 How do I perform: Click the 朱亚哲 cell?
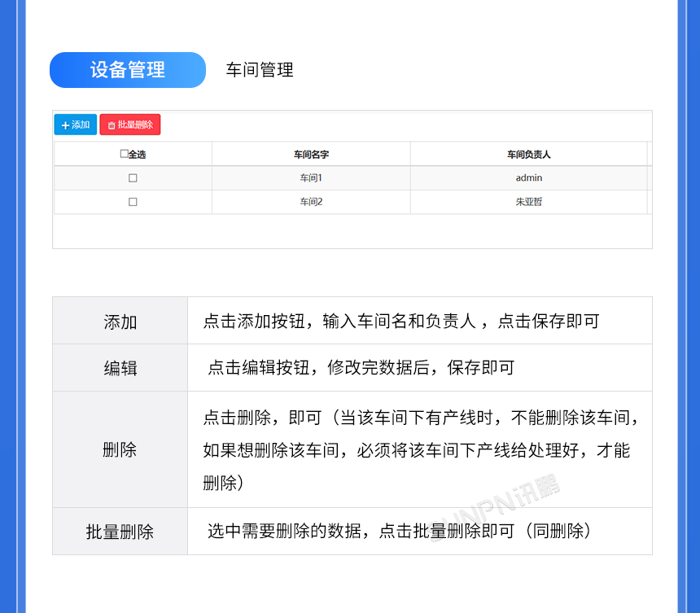tap(529, 202)
